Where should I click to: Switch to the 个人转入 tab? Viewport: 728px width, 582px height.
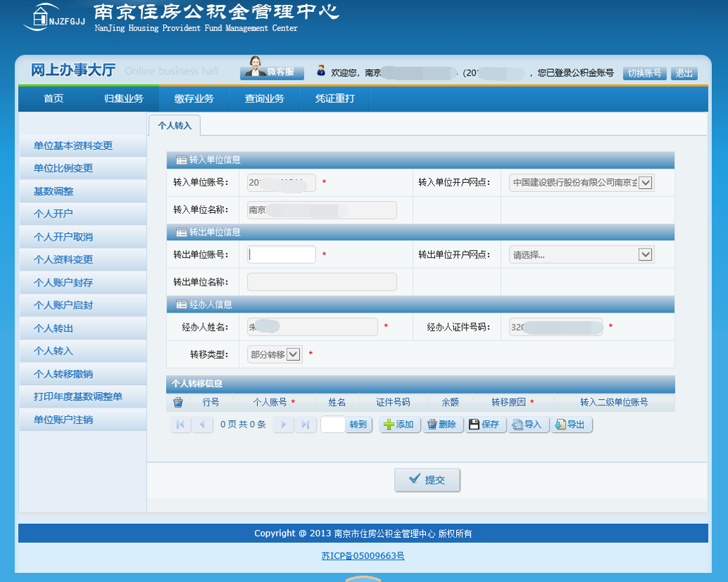pyautogui.click(x=174, y=125)
